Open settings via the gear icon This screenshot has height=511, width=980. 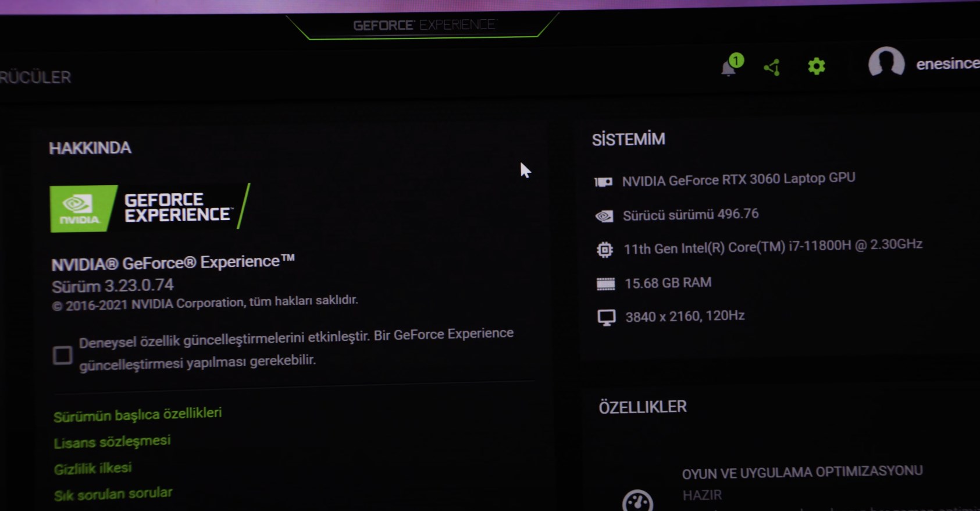817,66
